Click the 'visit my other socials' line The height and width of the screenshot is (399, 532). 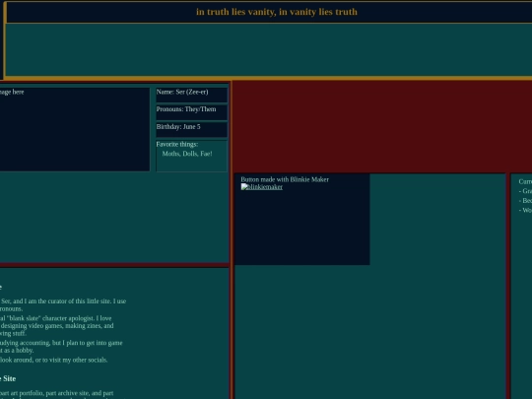pos(53,360)
